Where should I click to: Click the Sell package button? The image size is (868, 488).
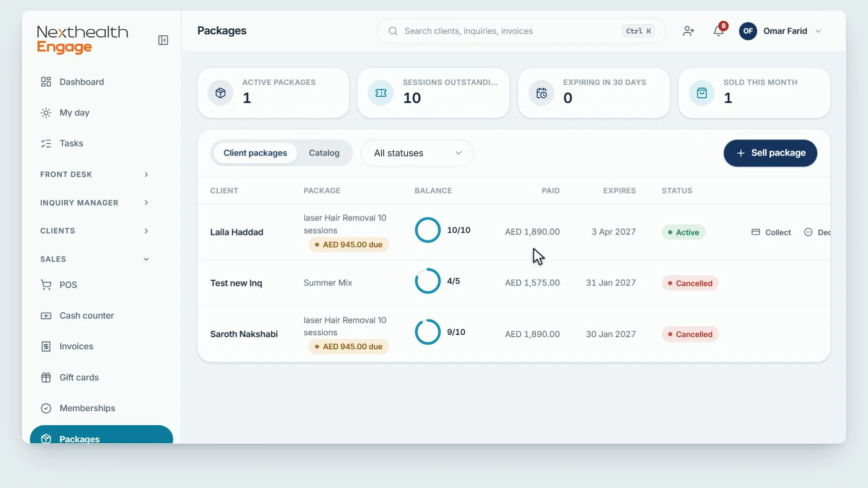[770, 153]
